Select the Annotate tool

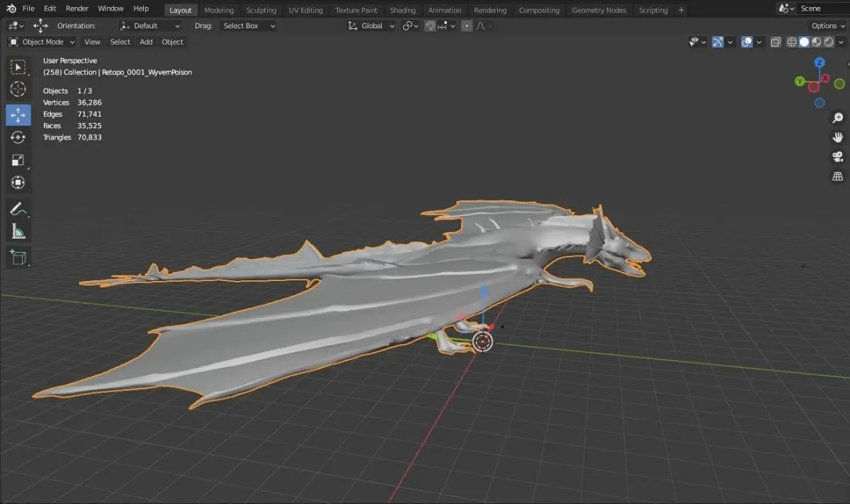[18, 209]
